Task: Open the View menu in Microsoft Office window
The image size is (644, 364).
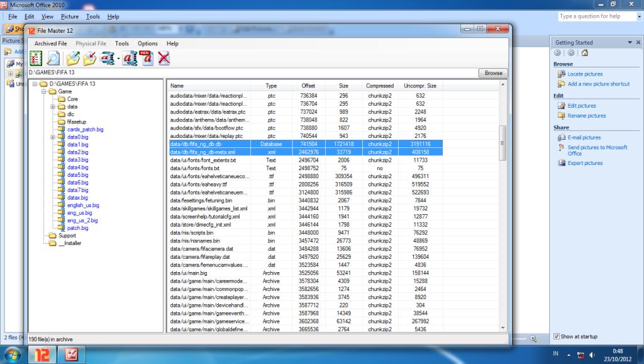Action: [47, 16]
